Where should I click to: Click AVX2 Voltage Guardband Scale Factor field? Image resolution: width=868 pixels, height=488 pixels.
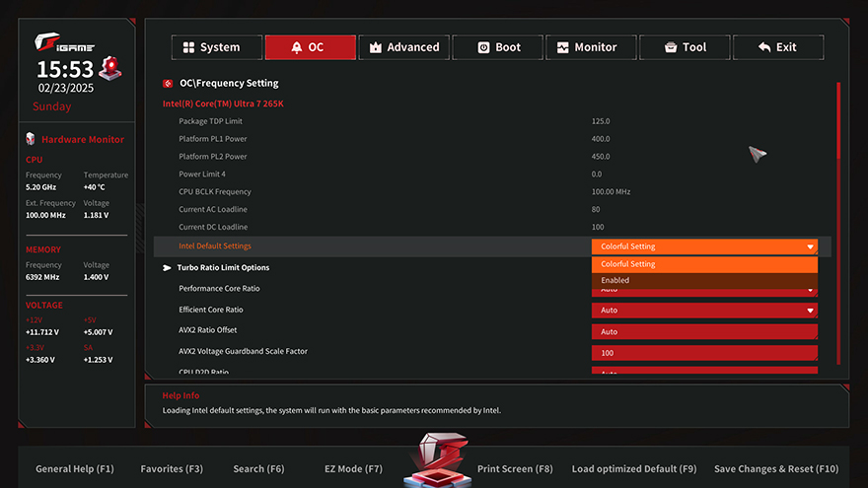[704, 353]
